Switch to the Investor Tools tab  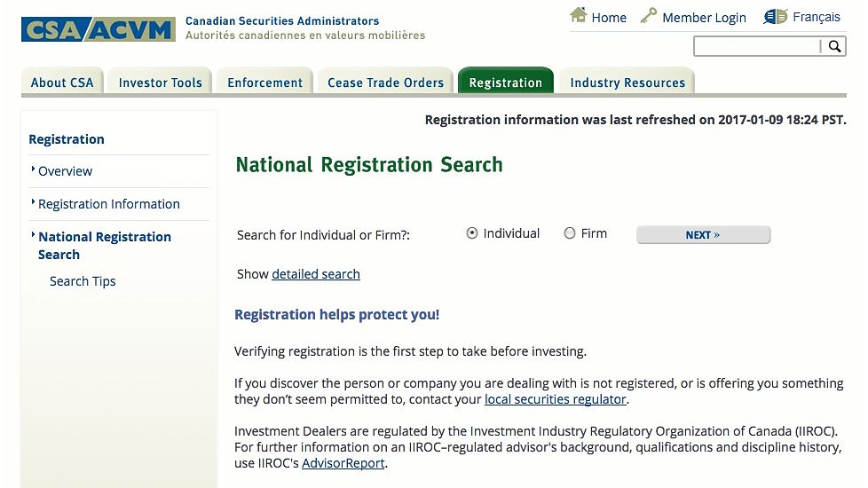click(160, 83)
